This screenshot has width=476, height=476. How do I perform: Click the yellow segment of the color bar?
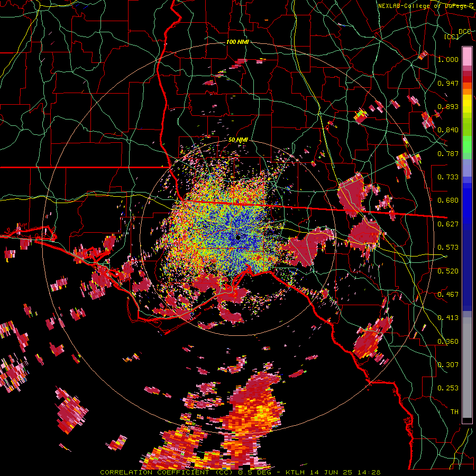(x=467, y=104)
